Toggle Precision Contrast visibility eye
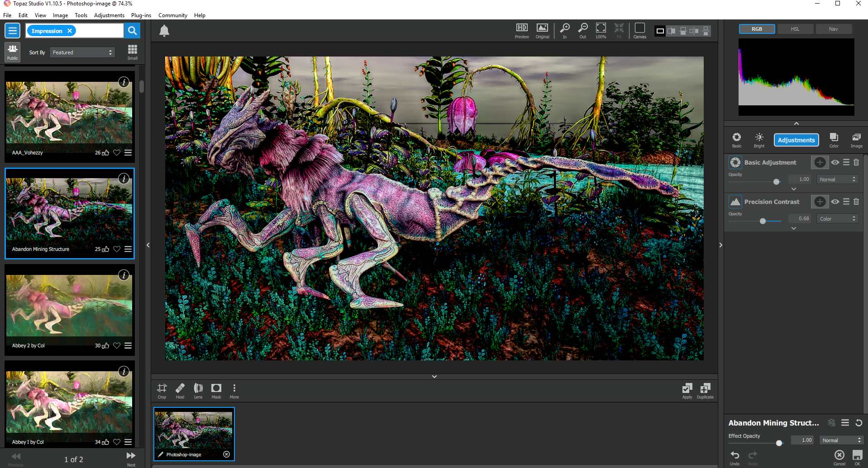 point(835,202)
